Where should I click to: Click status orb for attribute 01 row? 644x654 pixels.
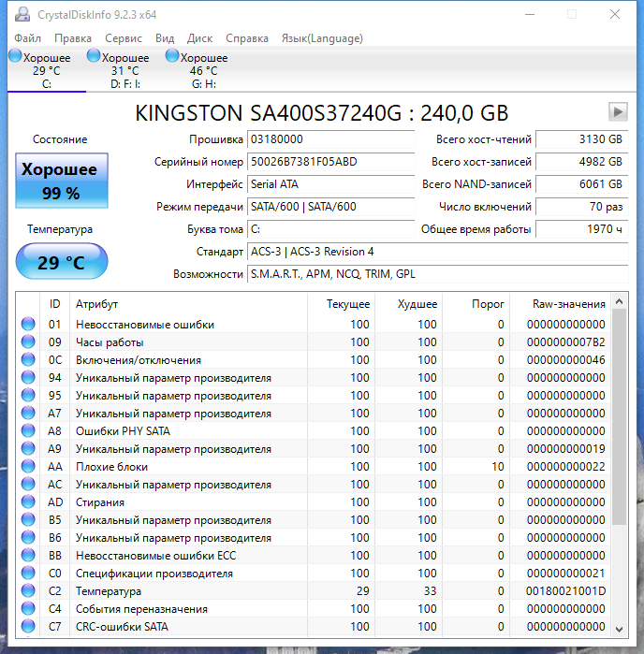[28, 325]
